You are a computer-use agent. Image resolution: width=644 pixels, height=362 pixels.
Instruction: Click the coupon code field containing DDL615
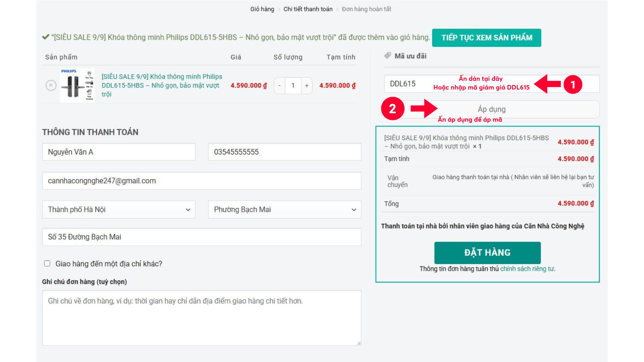[x=492, y=84]
